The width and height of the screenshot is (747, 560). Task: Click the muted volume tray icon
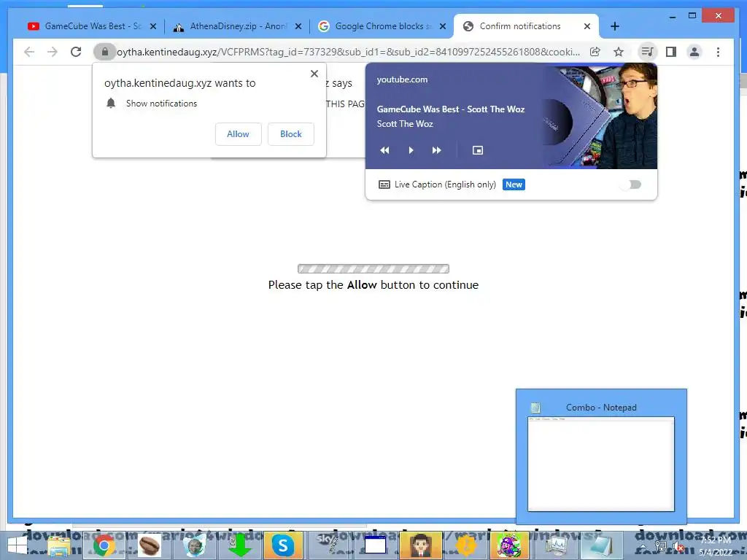[677, 548]
